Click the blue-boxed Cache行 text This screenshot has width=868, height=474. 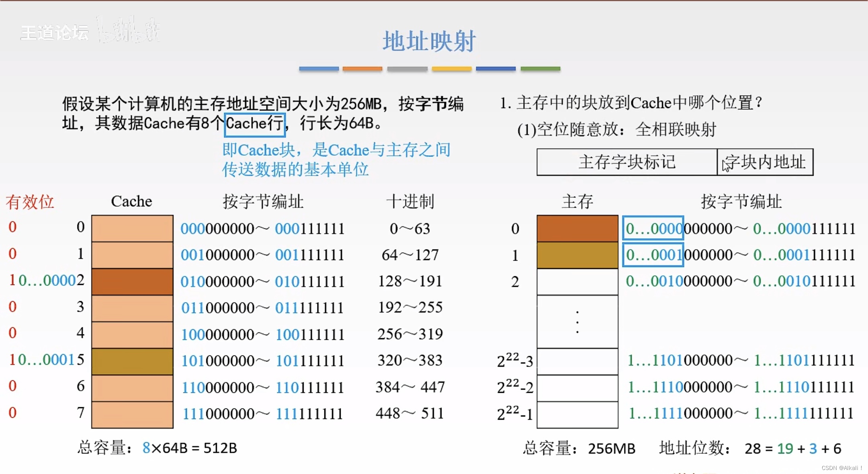click(x=255, y=124)
